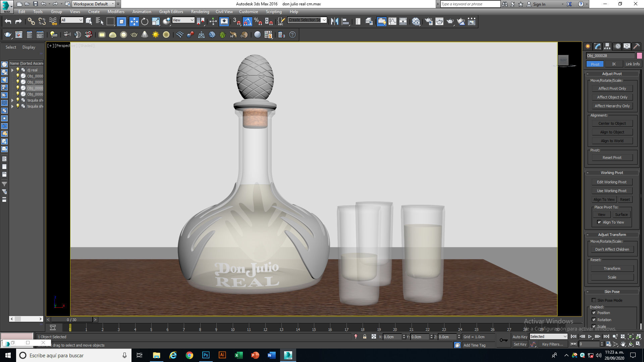Activate the Select and Scale tool
Image resolution: width=644 pixels, height=362 pixels.
pos(156,21)
